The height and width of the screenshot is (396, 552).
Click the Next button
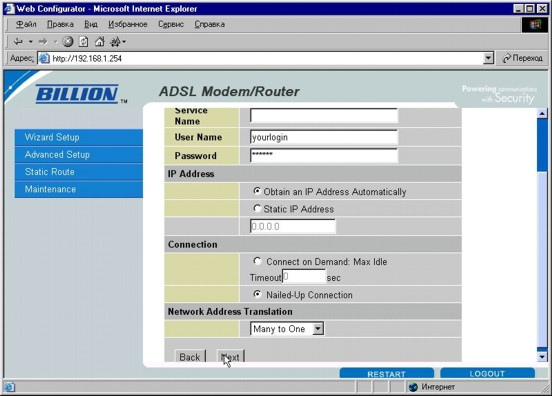point(230,357)
